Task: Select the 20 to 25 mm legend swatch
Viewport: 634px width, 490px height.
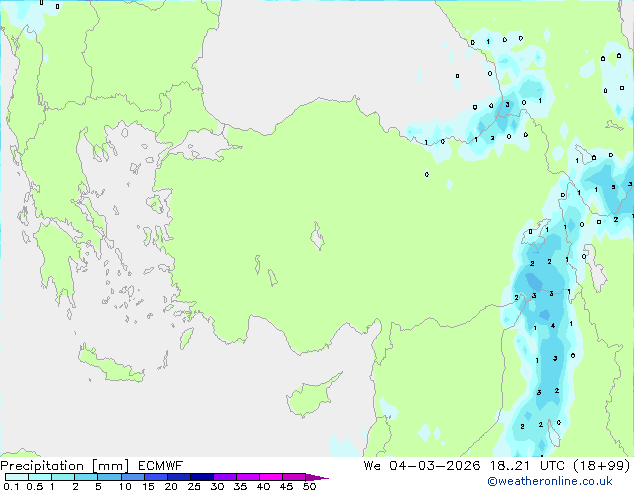Action: (178, 477)
